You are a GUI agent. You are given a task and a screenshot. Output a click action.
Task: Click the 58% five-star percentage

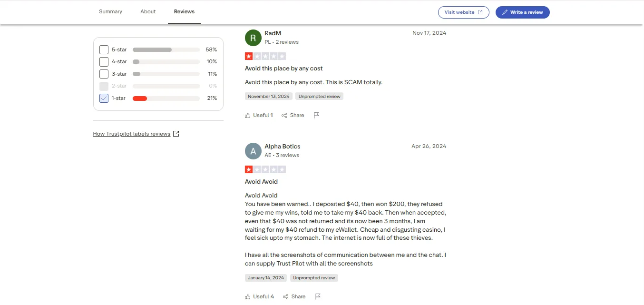click(211, 49)
